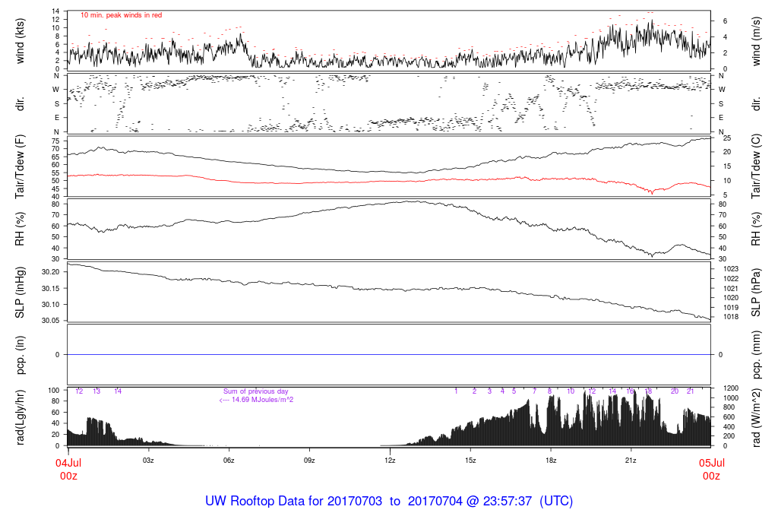Select the SLP (hPa) axis label
The image size is (778, 532).
(756, 293)
